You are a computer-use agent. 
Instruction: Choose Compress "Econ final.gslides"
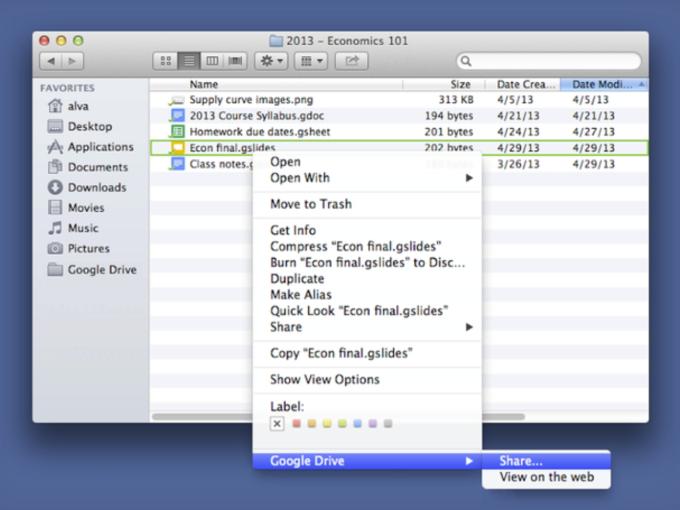(367, 246)
